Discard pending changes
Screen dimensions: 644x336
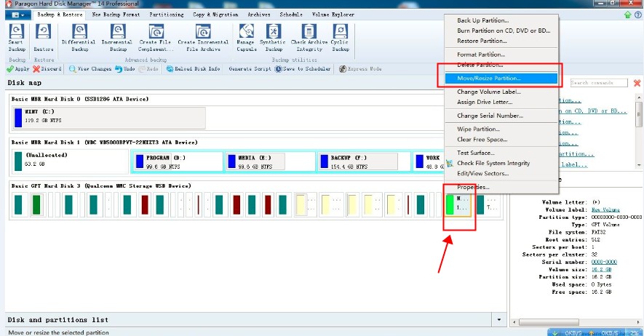[47, 69]
